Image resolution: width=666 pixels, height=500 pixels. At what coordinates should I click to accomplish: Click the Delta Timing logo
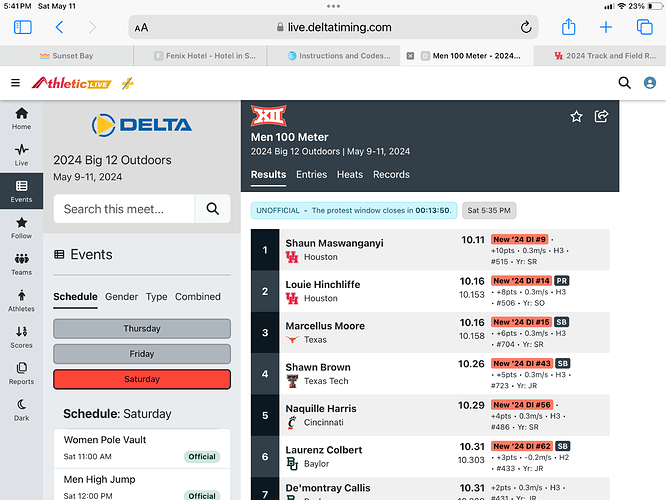point(142,125)
